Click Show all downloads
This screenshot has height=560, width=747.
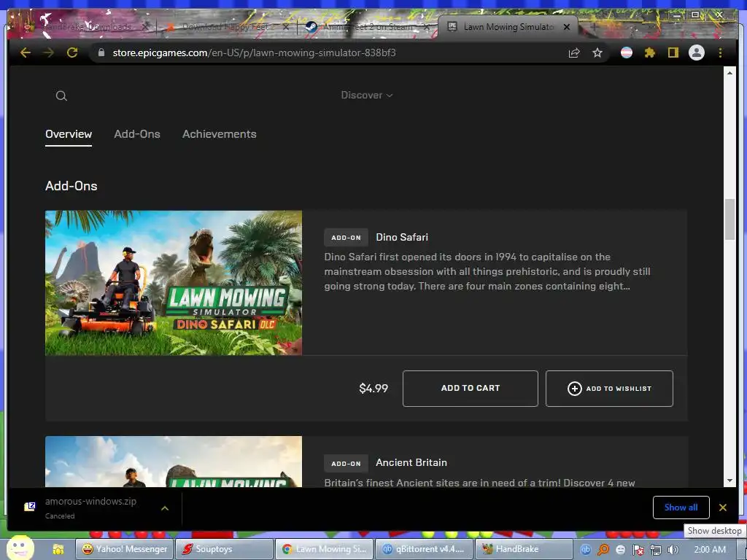tap(681, 507)
